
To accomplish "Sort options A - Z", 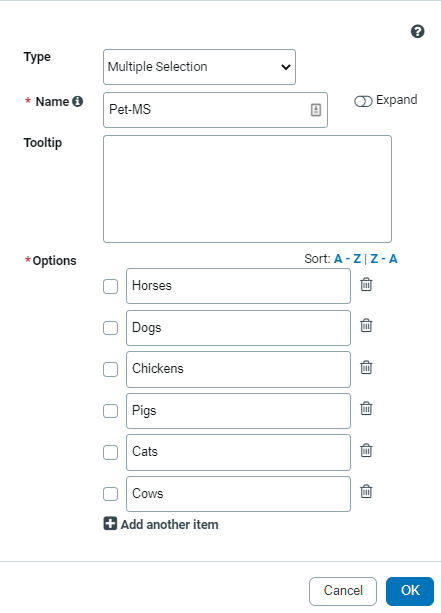I will [347, 259].
